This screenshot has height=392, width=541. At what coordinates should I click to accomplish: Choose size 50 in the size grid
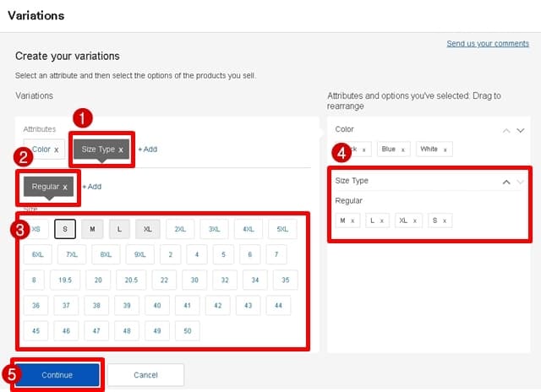click(187, 331)
